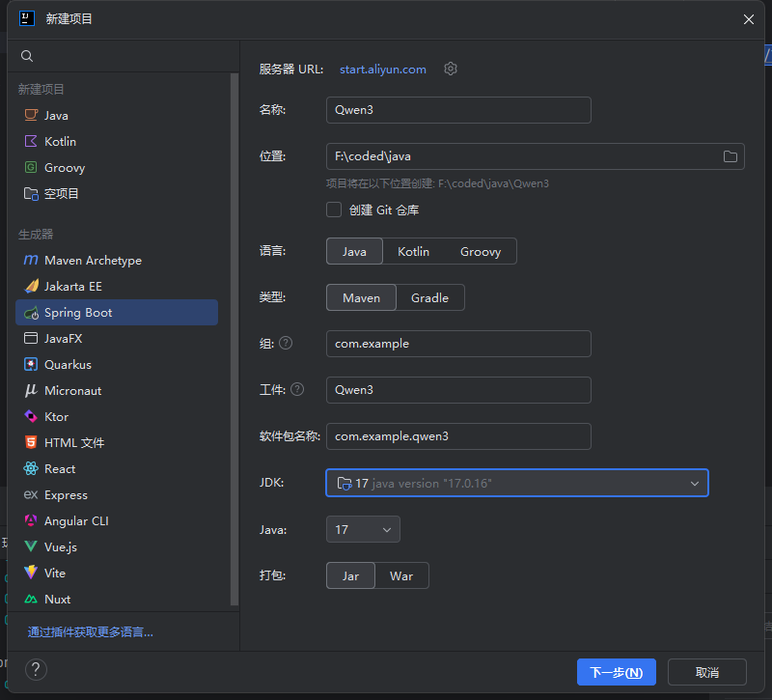Set build type to Gradle
The image size is (772, 700).
pyautogui.click(x=429, y=297)
